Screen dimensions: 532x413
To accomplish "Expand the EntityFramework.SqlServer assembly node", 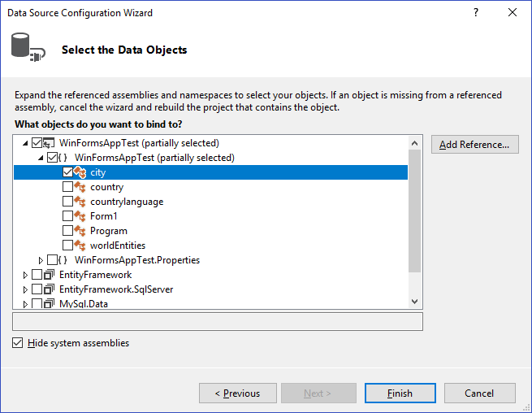I will tap(25, 289).
